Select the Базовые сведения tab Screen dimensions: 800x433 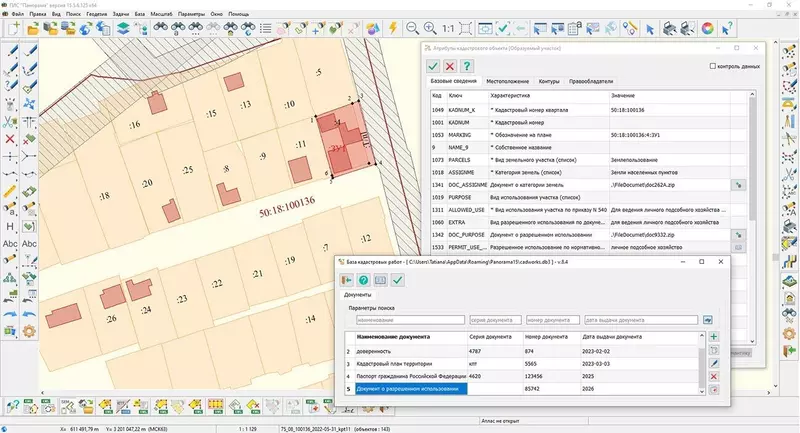[x=453, y=81]
